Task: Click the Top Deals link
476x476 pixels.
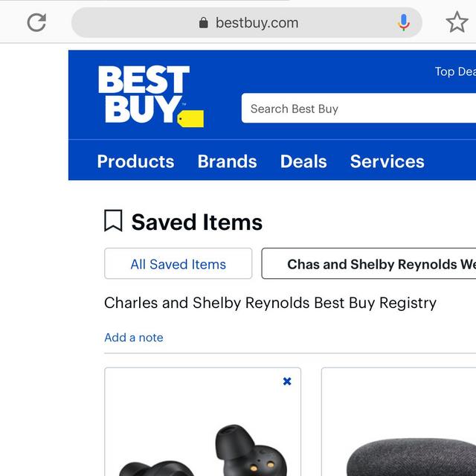Action: pos(455,71)
